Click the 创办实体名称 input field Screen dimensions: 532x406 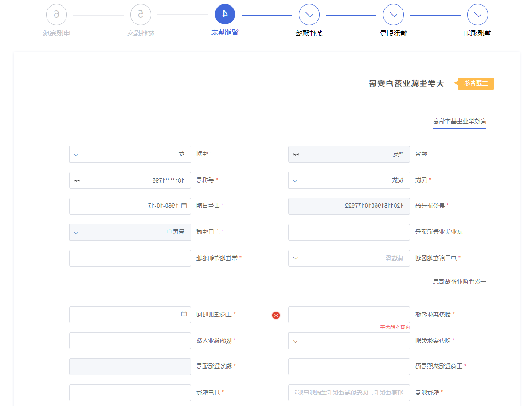point(349,315)
